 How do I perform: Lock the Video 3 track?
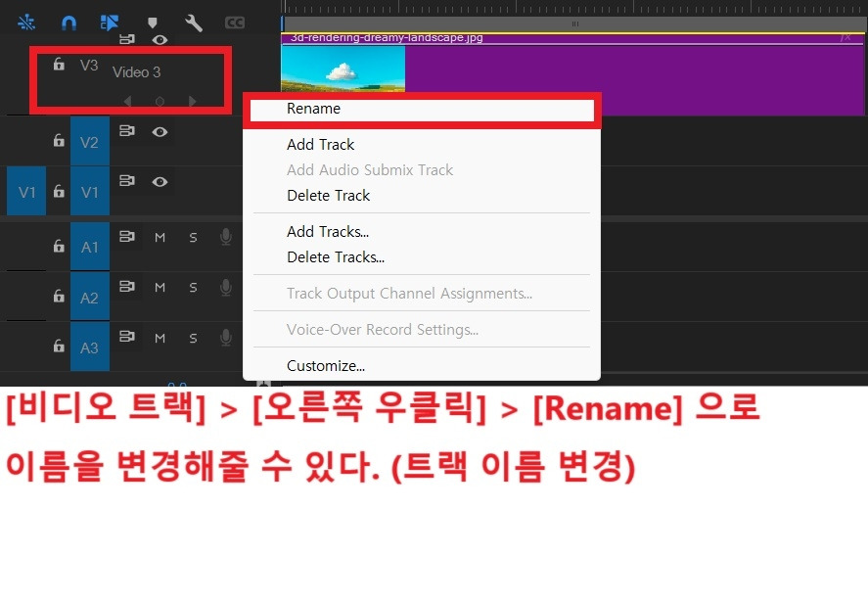coord(59,63)
